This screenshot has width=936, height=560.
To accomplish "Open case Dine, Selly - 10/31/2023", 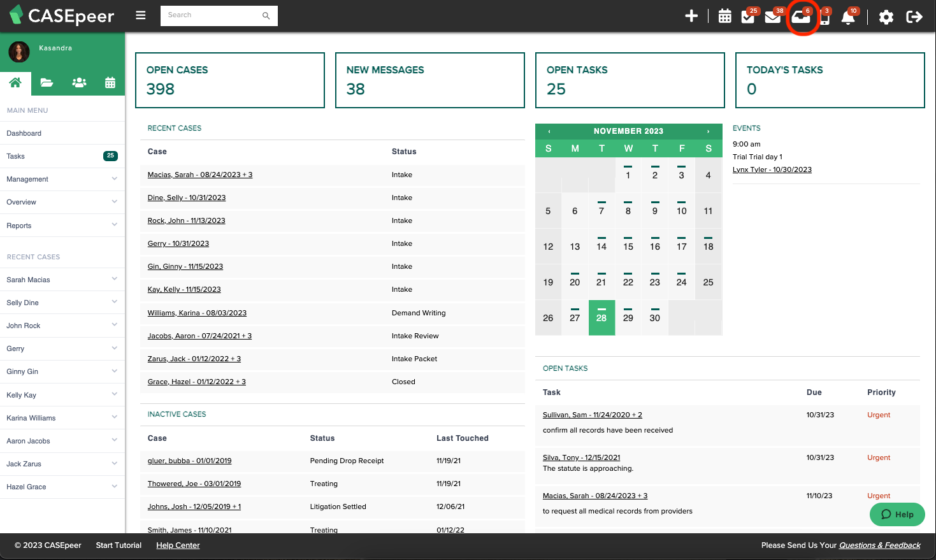I will [x=187, y=197].
